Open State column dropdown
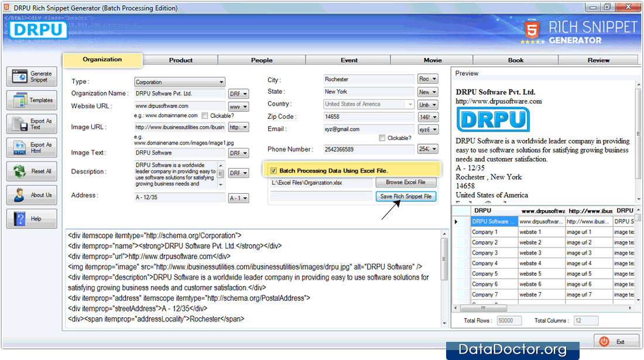This screenshot has width=644, height=360. pos(427,92)
